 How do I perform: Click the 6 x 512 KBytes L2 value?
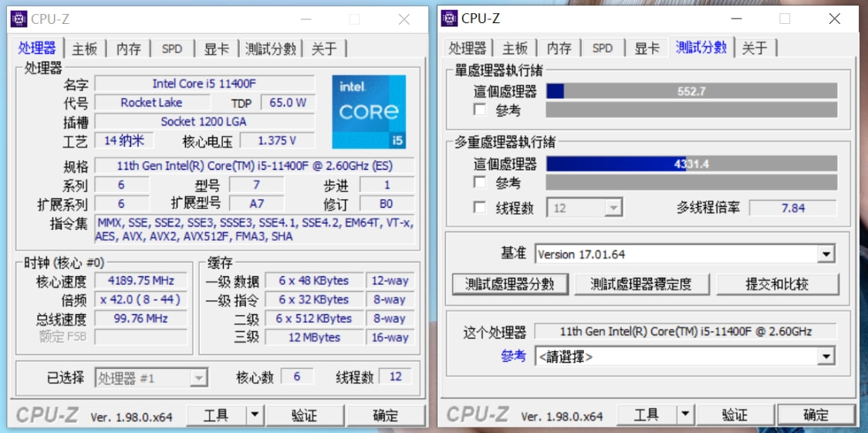point(314,318)
